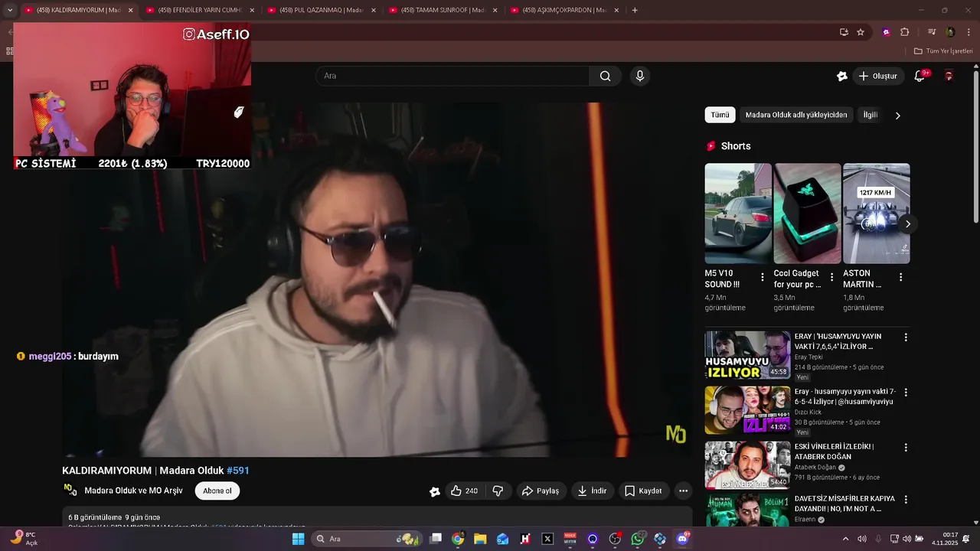Open options for the Cool Gadget short
980x551 pixels.
click(831, 277)
